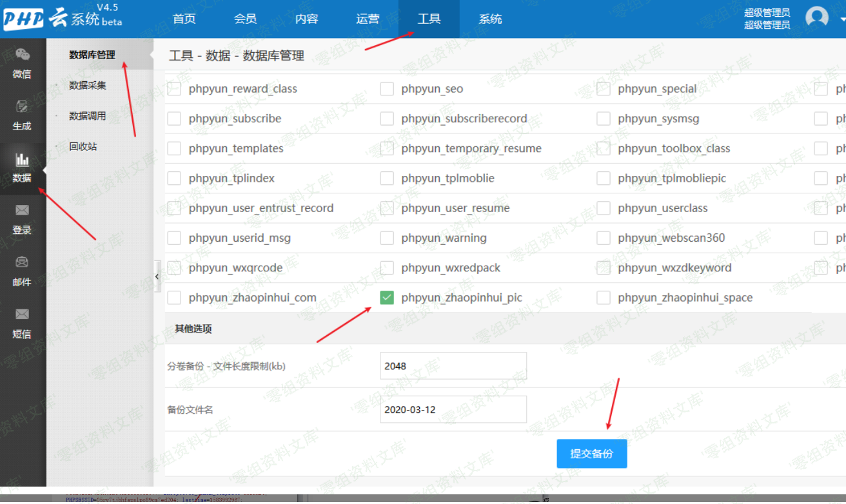Open the 短信 (SMS) sidebar icon
846x504 pixels.
tap(22, 315)
